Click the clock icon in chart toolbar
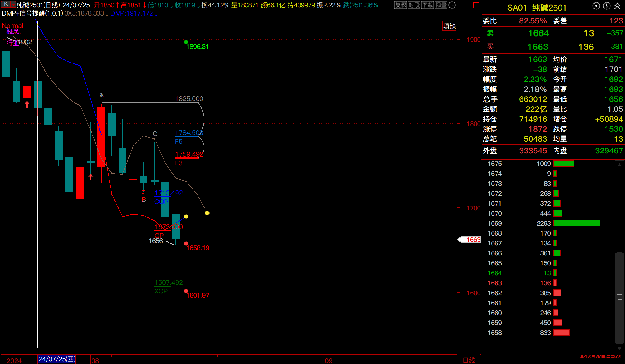 pyautogui.click(x=452, y=5)
